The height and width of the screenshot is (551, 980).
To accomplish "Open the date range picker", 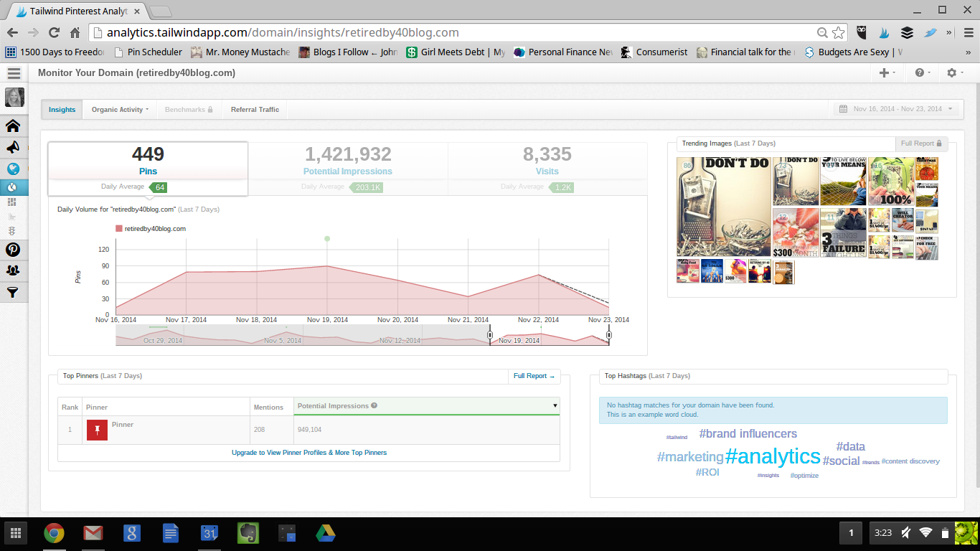I will 896,109.
